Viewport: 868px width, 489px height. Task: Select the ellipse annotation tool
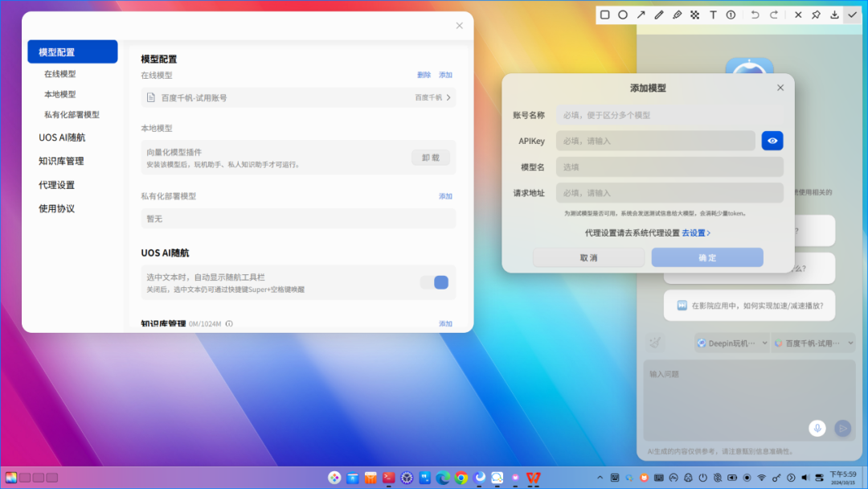click(x=623, y=15)
